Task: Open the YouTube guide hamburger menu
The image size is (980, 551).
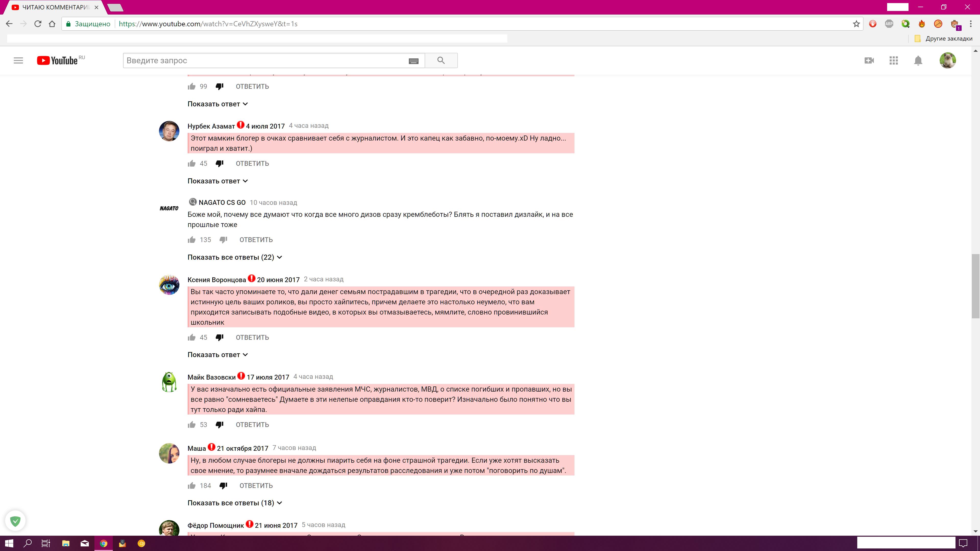Action: tap(18, 60)
